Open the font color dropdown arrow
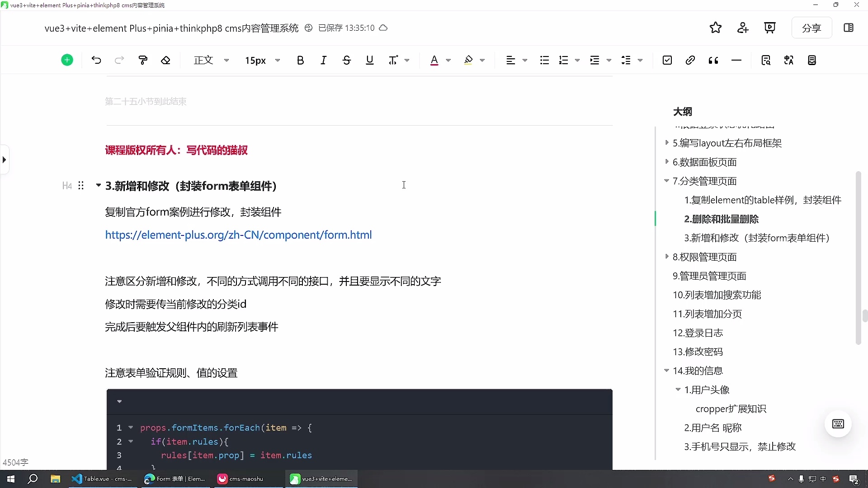This screenshot has height=488, width=868. tap(448, 60)
